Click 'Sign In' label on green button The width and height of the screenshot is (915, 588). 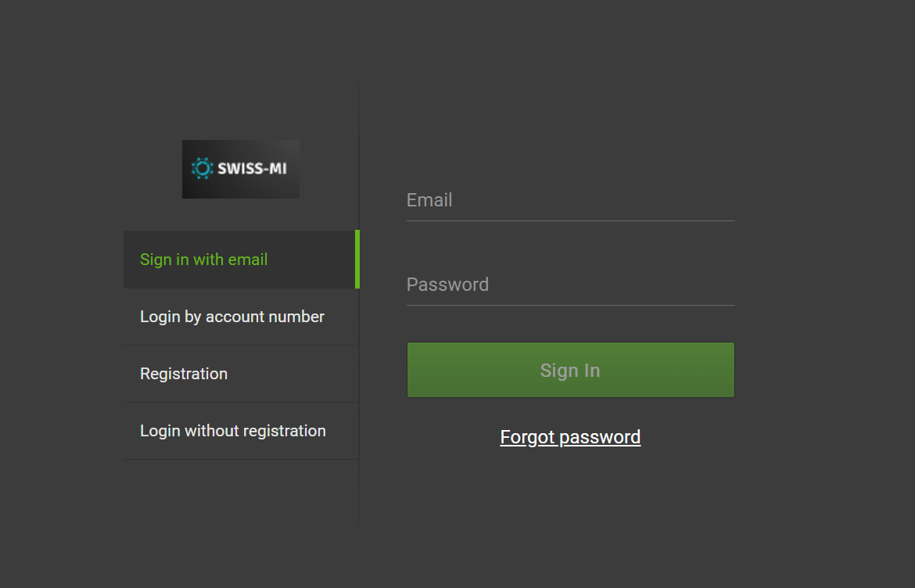click(570, 371)
